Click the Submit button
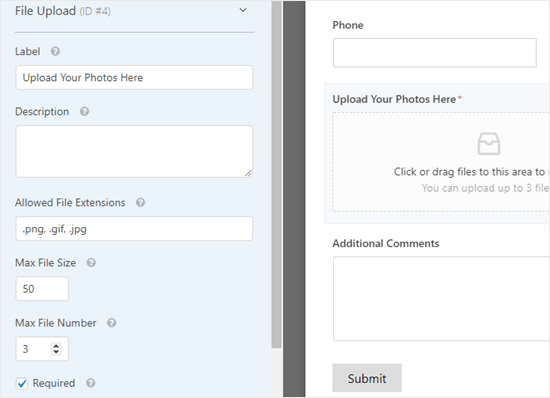The image size is (550, 398). pos(367,378)
